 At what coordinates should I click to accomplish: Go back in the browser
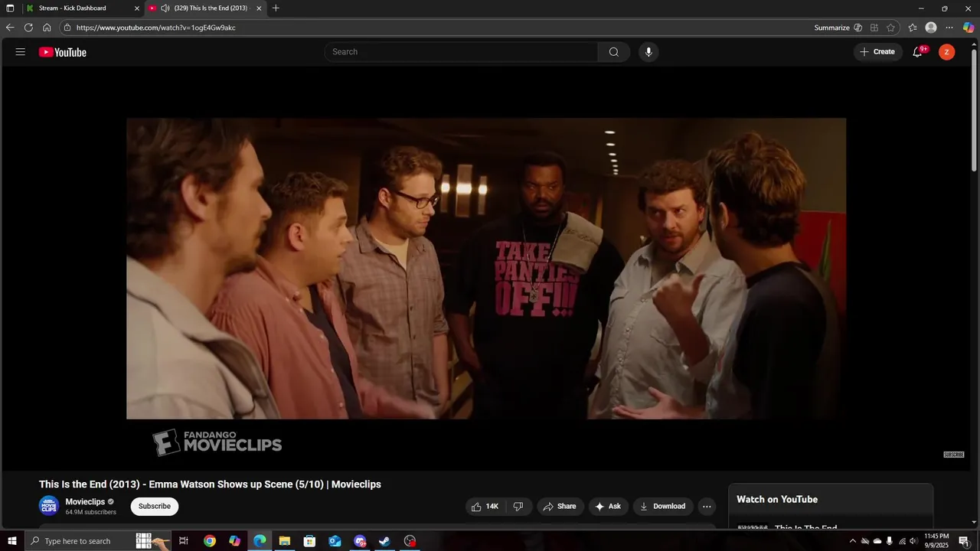tap(10, 28)
